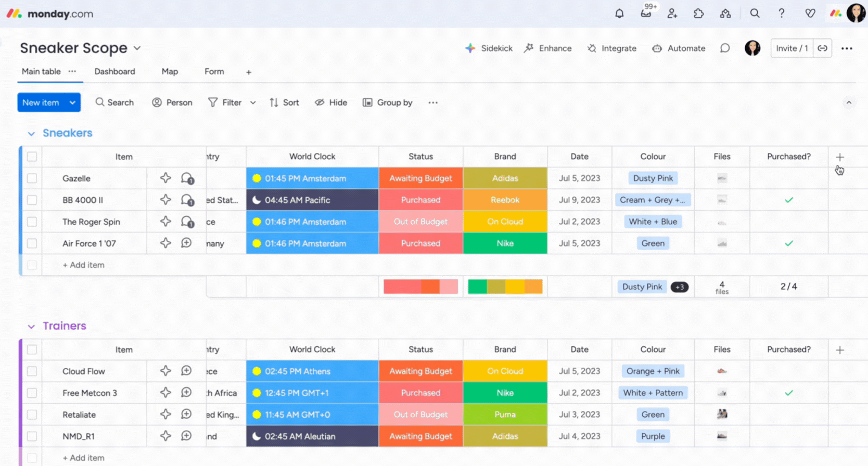The width and height of the screenshot is (868, 466).
Task: Open the notifications bell
Action: 619,14
